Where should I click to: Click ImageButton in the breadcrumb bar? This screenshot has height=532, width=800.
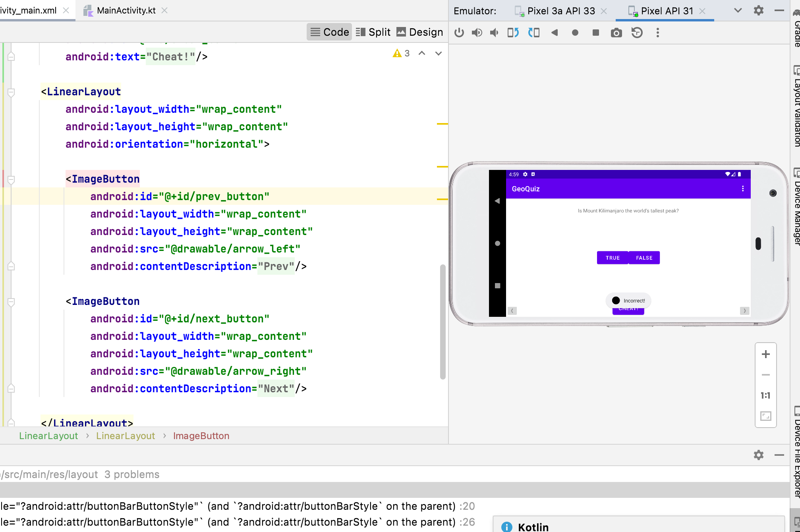pyautogui.click(x=201, y=436)
